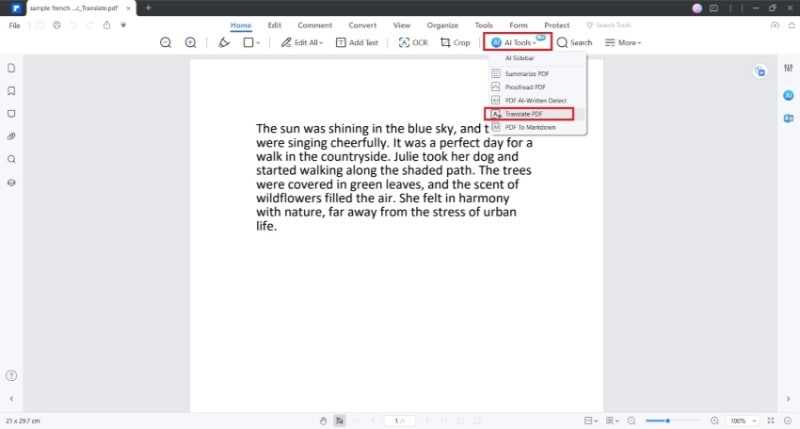Click the user account avatar
This screenshot has height=429, width=800.
(x=697, y=8)
